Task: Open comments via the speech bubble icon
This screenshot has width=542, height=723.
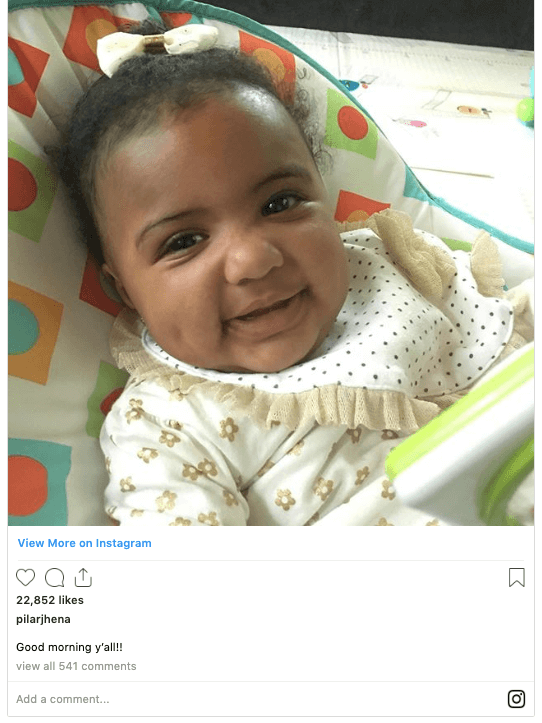Action: pos(54,577)
